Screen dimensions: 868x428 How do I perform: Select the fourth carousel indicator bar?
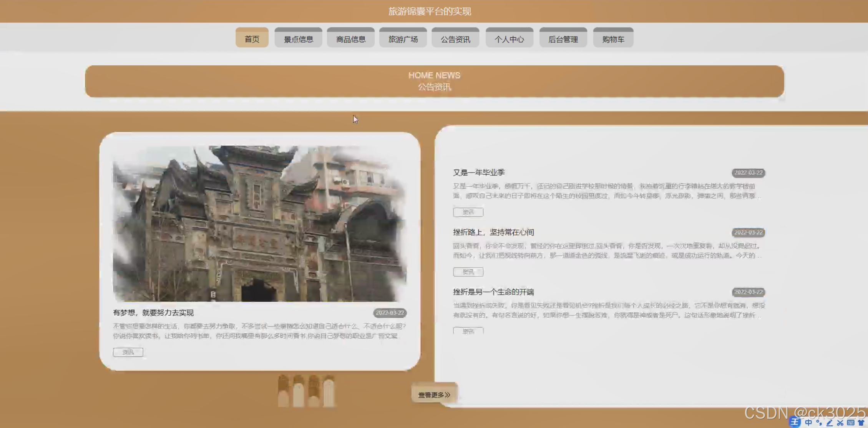[x=329, y=391]
